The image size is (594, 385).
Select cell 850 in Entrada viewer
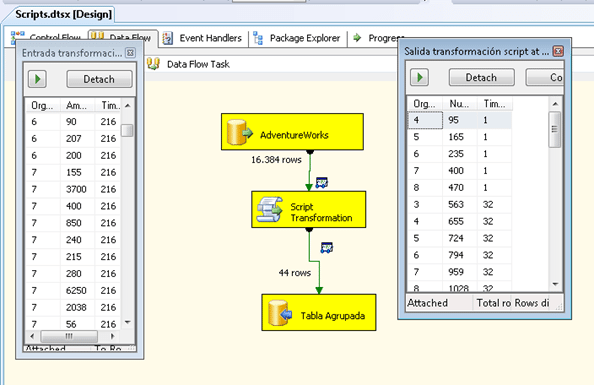[x=77, y=223]
